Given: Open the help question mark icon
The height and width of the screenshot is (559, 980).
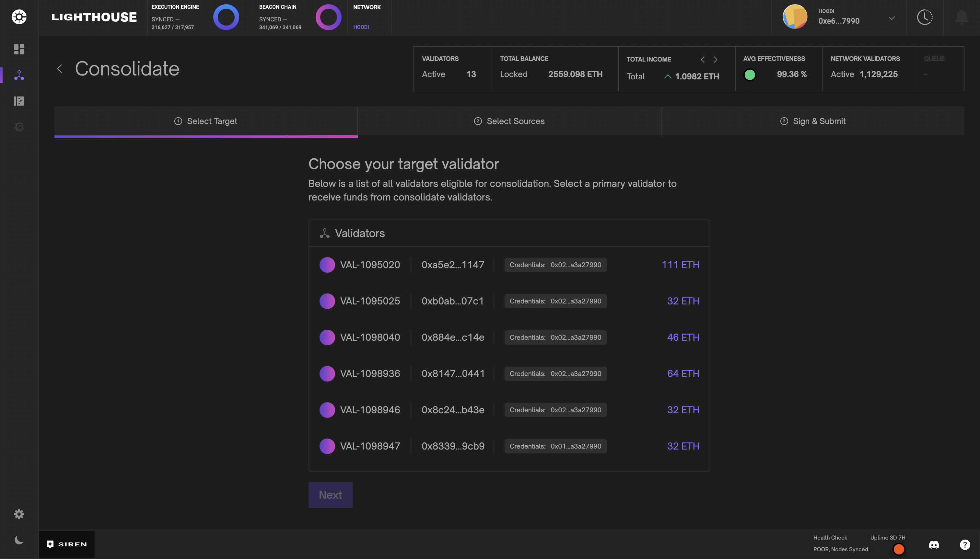Looking at the screenshot, I should (965, 545).
